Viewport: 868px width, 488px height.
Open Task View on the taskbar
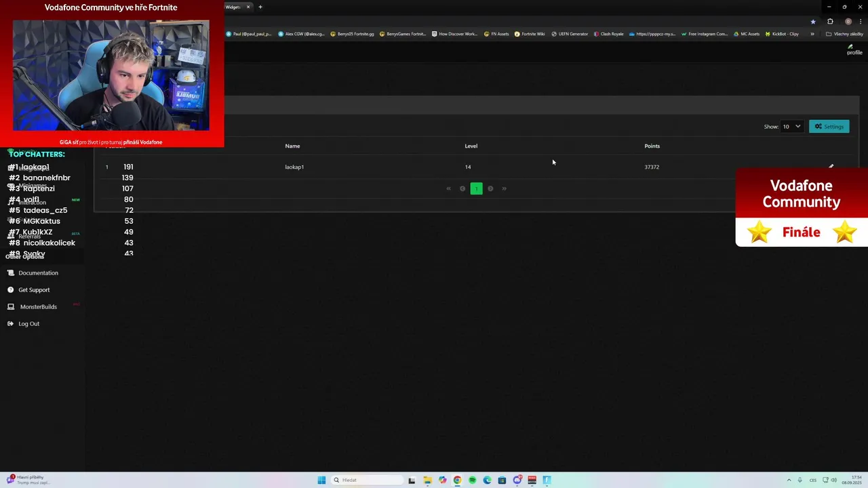coord(412,480)
